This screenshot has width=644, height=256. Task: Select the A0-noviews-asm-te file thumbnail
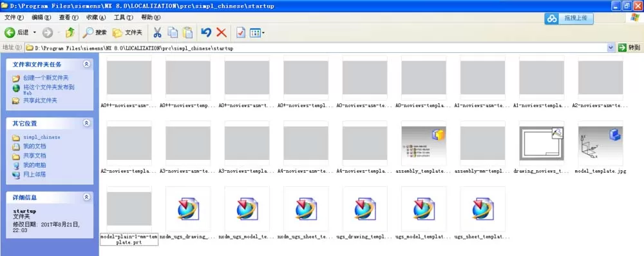pyautogui.click(x=365, y=78)
